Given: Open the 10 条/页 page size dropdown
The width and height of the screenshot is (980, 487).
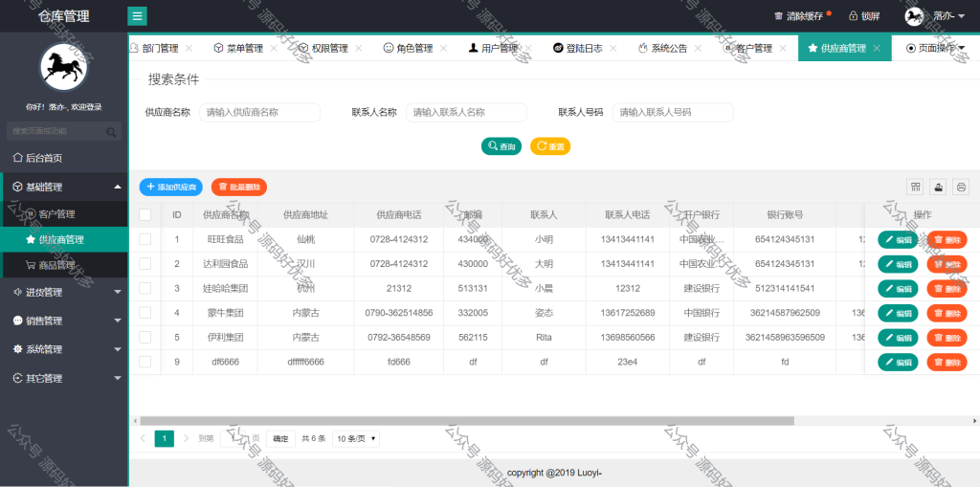Looking at the screenshot, I should pyautogui.click(x=356, y=439).
